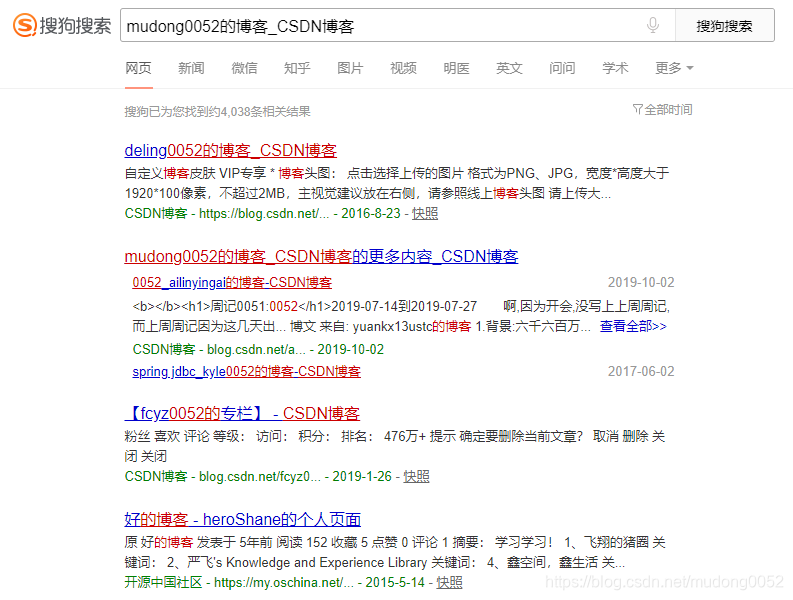Switch to the 英文 tab
Image resolution: width=793 pixels, height=600 pixels.
[x=509, y=68]
